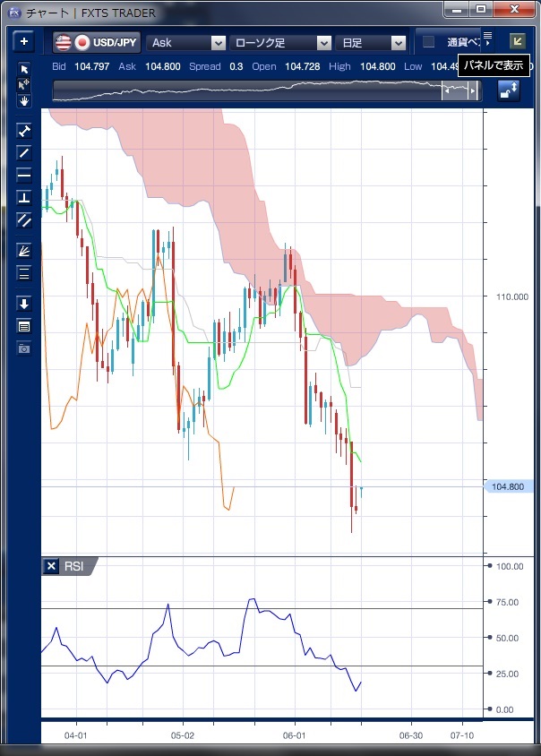Click the 104.800 current price label
Viewport: 541px width, 756px height.
pyautogui.click(x=509, y=486)
